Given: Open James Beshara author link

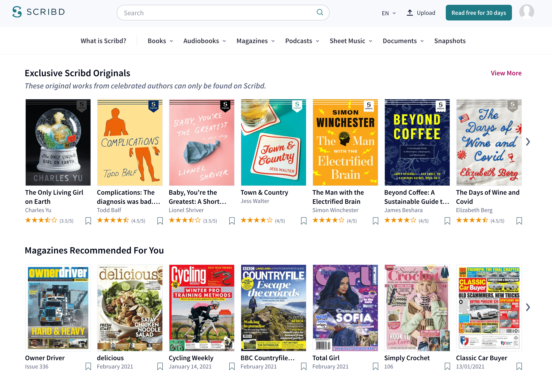Looking at the screenshot, I should (x=403, y=210).
